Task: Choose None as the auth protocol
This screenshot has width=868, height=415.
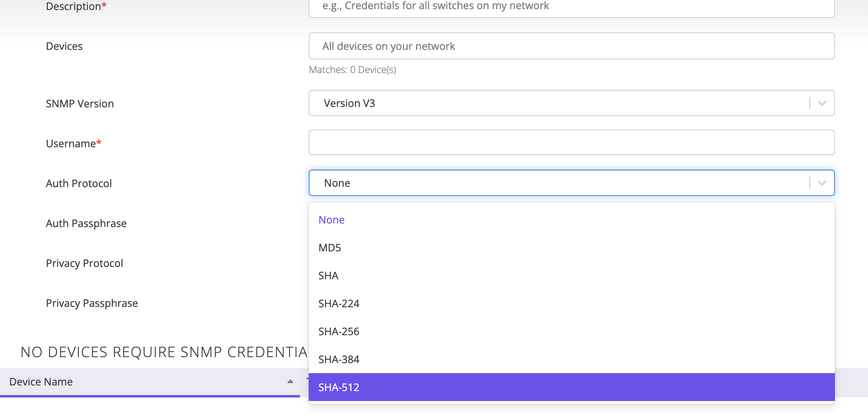Action: pos(331,219)
